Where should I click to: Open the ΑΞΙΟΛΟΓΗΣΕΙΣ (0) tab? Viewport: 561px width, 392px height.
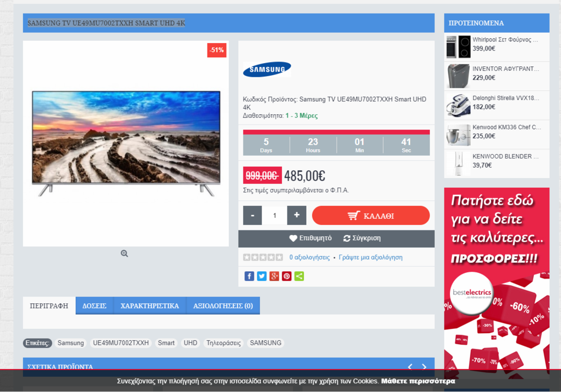[x=223, y=306]
